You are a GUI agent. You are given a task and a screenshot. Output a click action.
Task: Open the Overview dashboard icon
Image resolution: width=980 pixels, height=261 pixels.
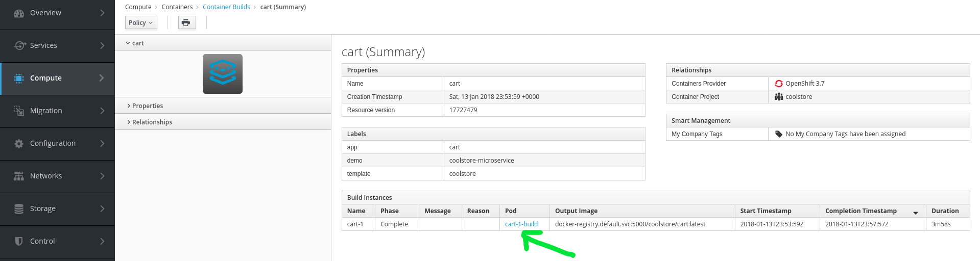(x=19, y=13)
